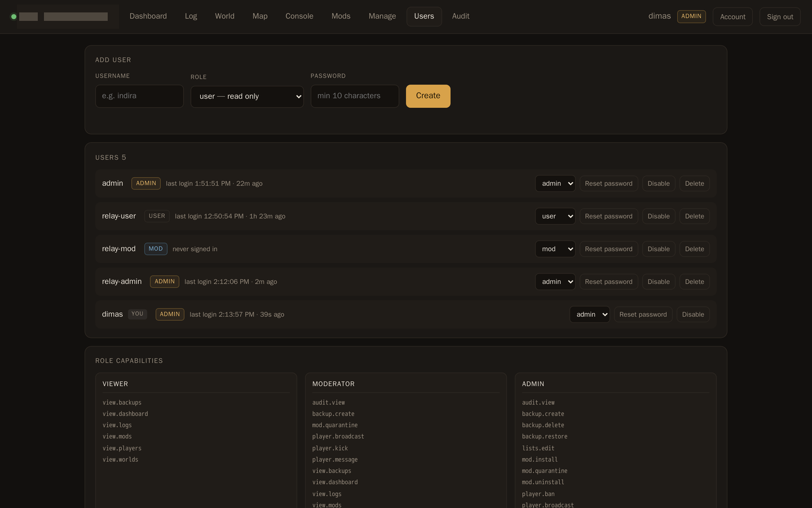Reset password for relay-admin

pos(609,282)
